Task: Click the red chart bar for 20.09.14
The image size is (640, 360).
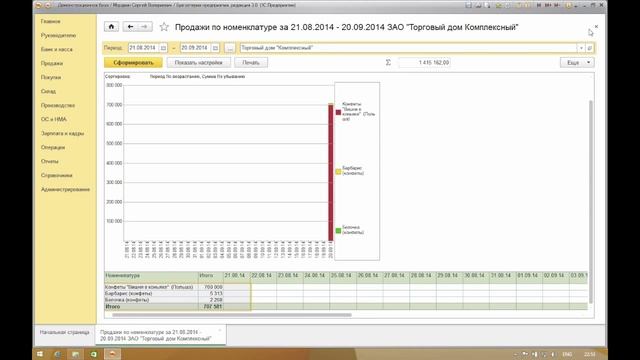Action: (331, 173)
